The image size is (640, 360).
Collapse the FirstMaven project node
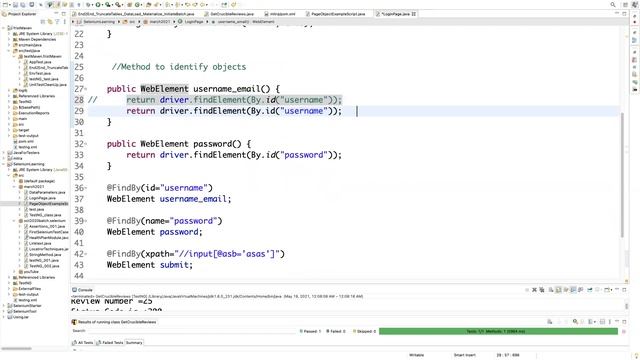tap(4, 28)
